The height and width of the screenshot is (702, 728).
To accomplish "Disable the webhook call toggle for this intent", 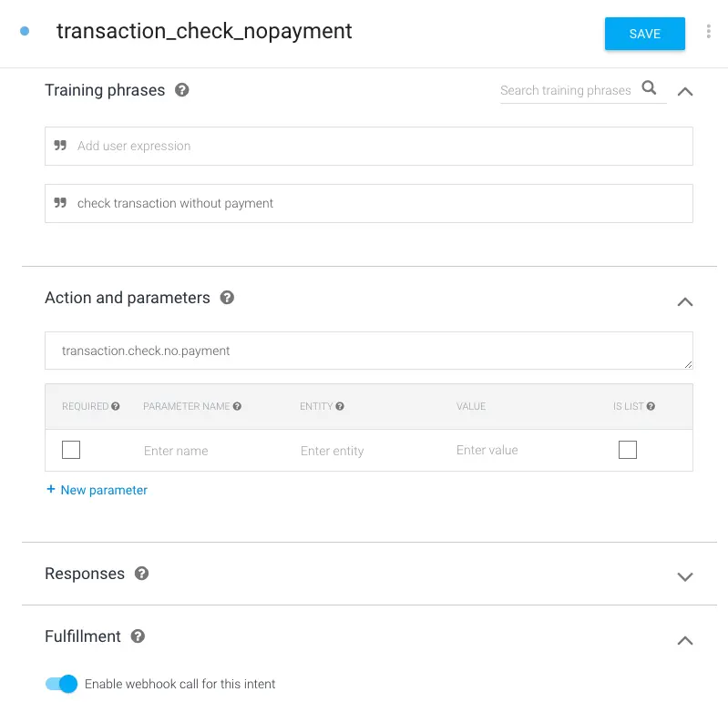I will 61,684.
